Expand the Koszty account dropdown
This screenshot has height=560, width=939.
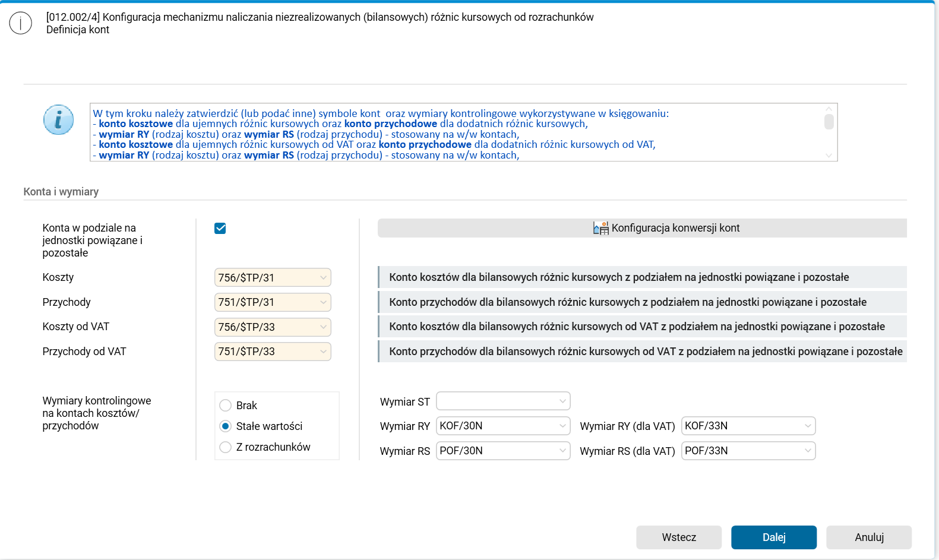click(x=323, y=278)
